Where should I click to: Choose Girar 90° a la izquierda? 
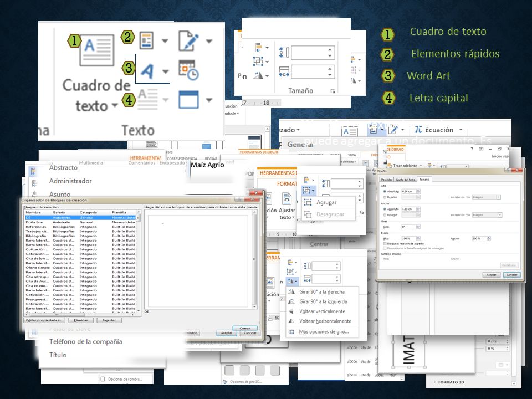[323, 301]
